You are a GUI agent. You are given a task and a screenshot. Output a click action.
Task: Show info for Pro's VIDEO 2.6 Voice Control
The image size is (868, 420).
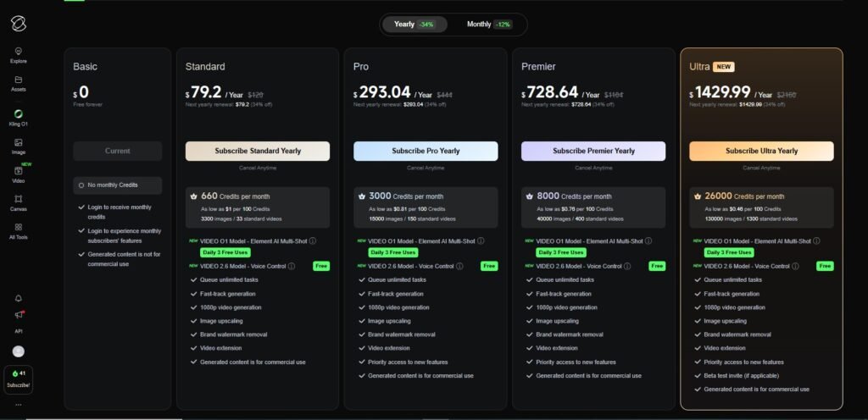(459, 266)
